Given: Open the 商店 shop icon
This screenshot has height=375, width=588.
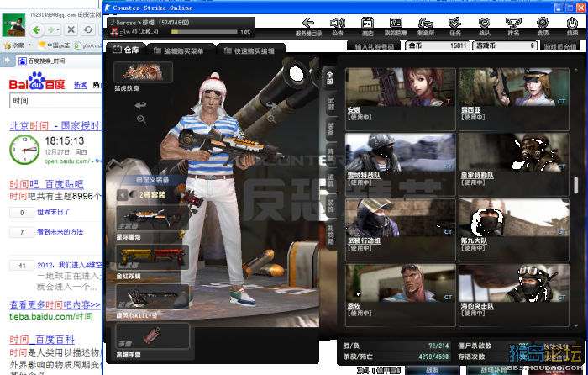Looking at the screenshot, I should coord(367,24).
